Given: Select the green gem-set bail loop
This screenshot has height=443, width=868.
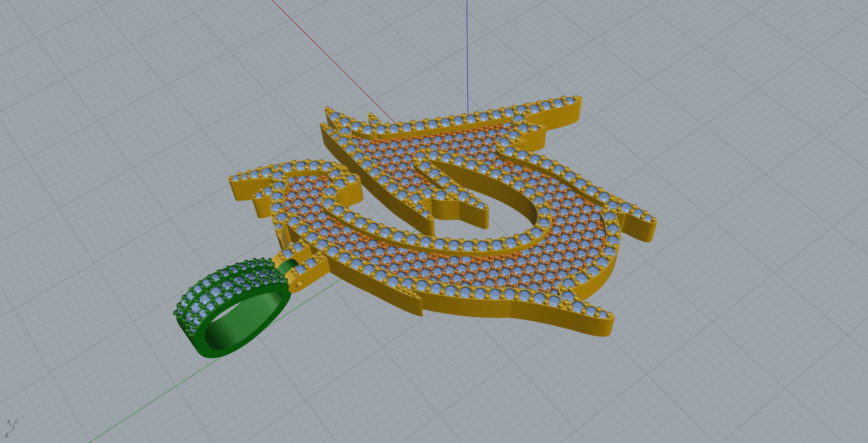Looking at the screenshot, I should (x=235, y=308).
